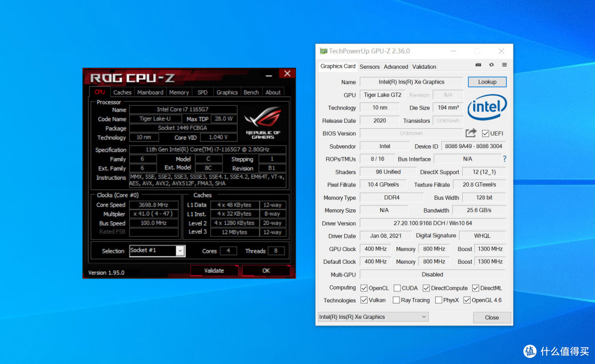The height and width of the screenshot is (364, 595).
Task: Click the Close button in GPU-Z
Action: tap(492, 317)
